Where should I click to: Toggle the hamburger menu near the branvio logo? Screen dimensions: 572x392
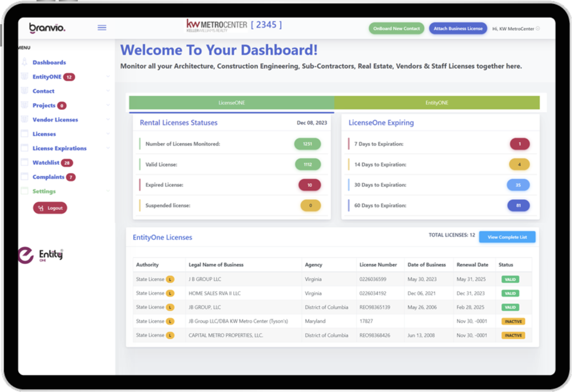click(x=102, y=27)
